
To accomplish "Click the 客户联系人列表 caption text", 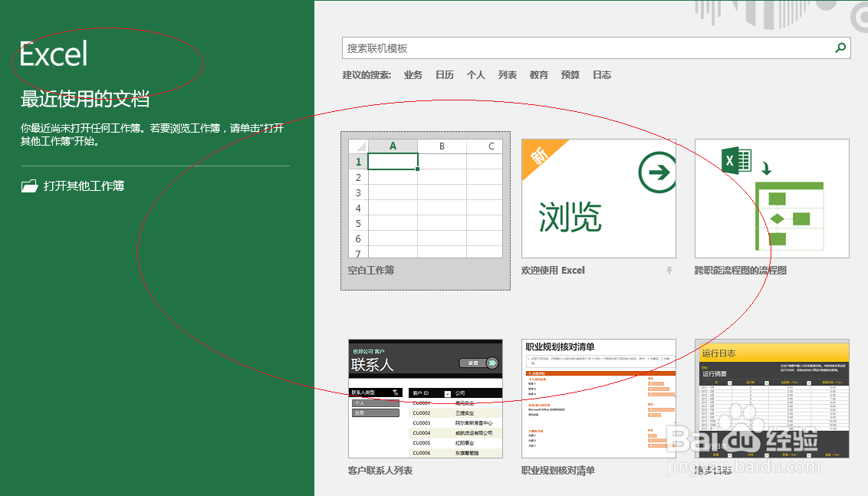I will (380, 471).
